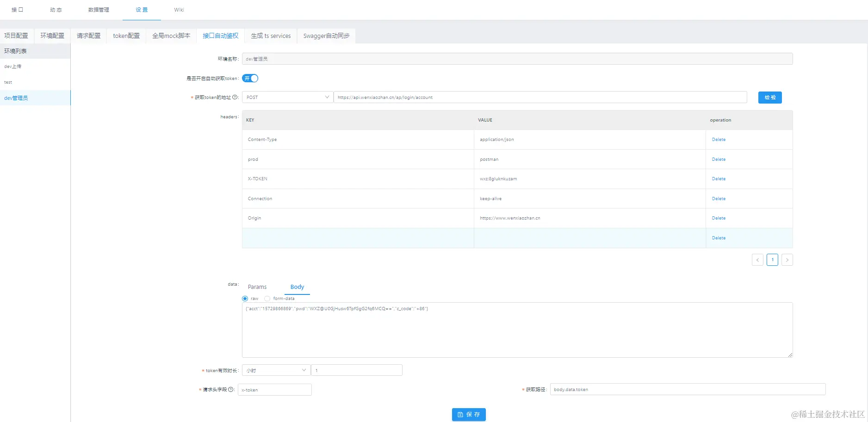Delete the Content-Type header row
The width and height of the screenshot is (868, 422).
tap(719, 140)
